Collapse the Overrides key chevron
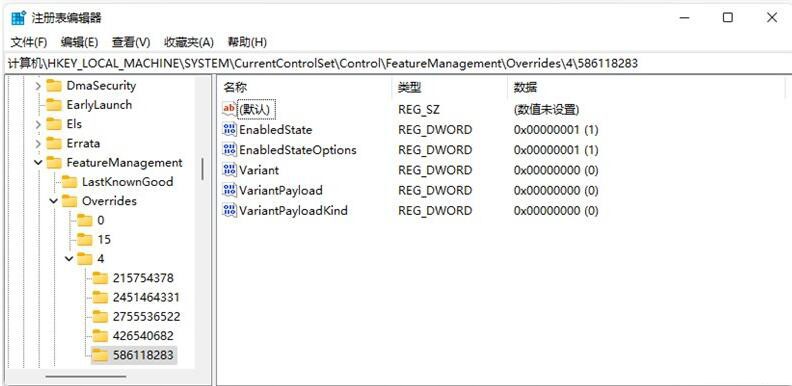 pyautogui.click(x=54, y=201)
